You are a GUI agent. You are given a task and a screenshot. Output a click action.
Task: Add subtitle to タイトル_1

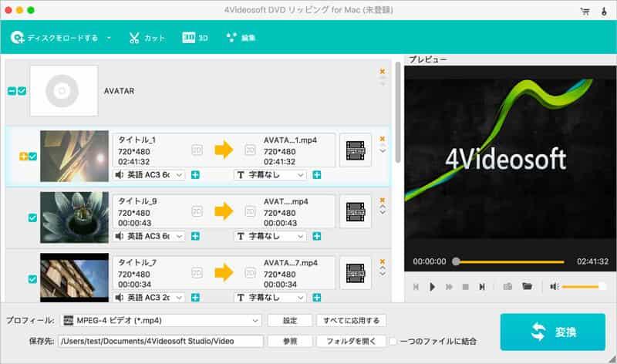click(x=317, y=175)
